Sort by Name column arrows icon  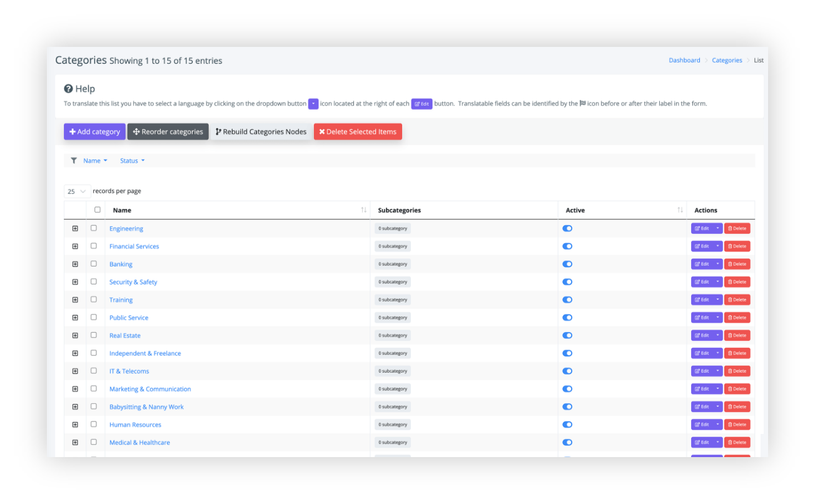point(363,210)
